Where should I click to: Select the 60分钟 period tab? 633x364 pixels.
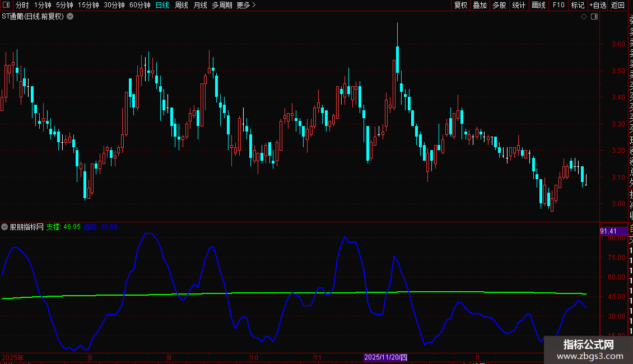pos(140,5)
